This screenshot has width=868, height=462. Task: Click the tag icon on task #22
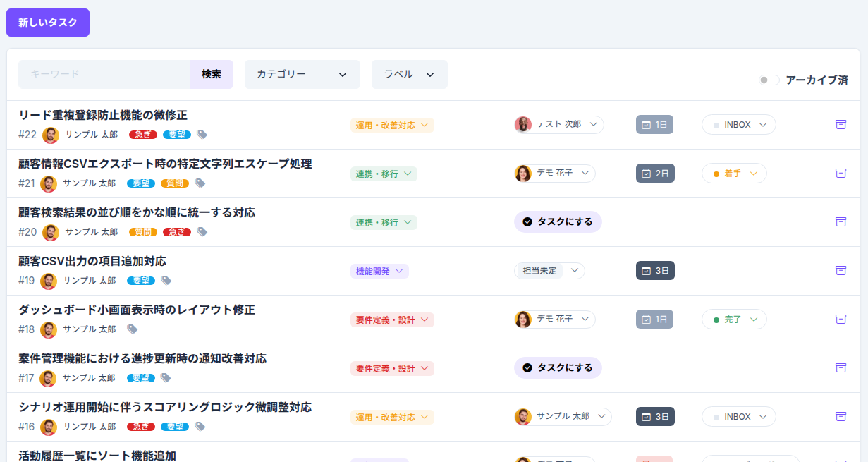coord(202,134)
